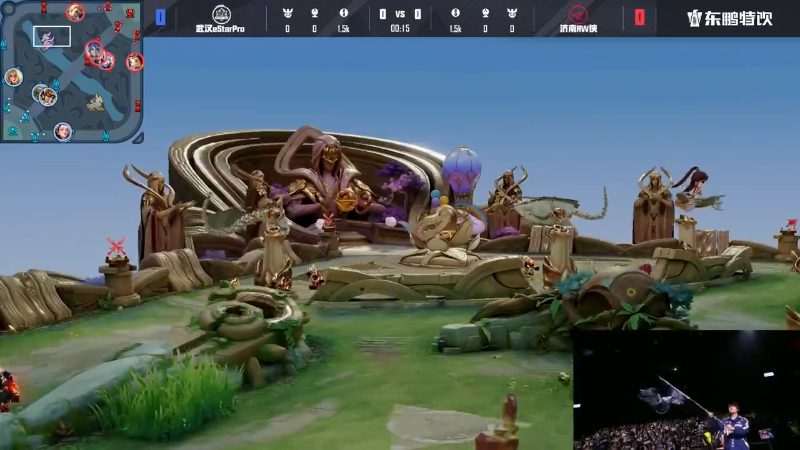Screen dimensions: 800x450
Task: Click the red team's gold coin icon
Action: (x=456, y=13)
